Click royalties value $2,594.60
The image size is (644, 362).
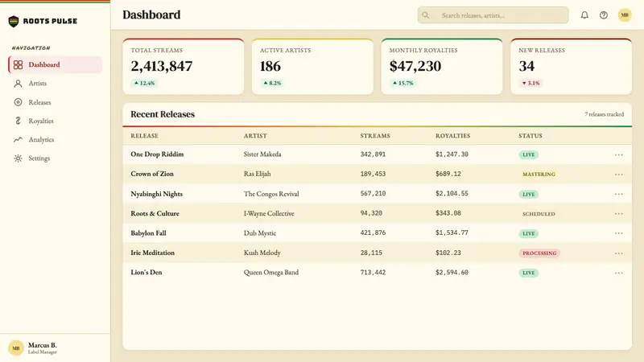click(452, 273)
